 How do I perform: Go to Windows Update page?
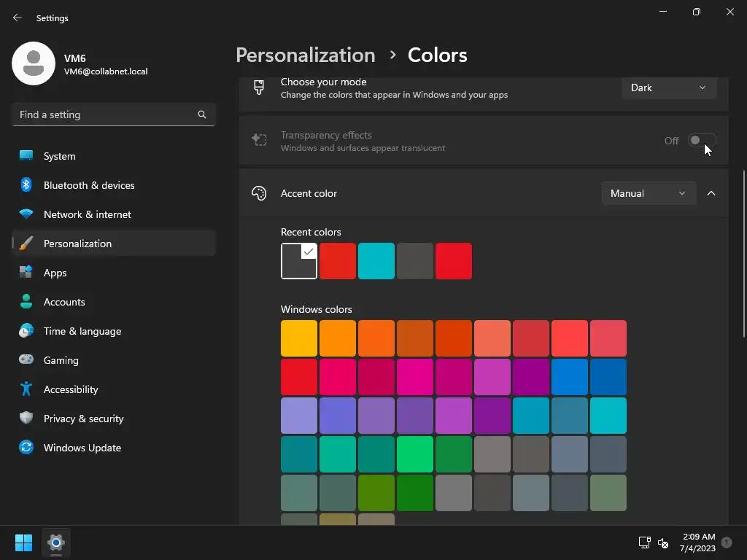(114, 447)
